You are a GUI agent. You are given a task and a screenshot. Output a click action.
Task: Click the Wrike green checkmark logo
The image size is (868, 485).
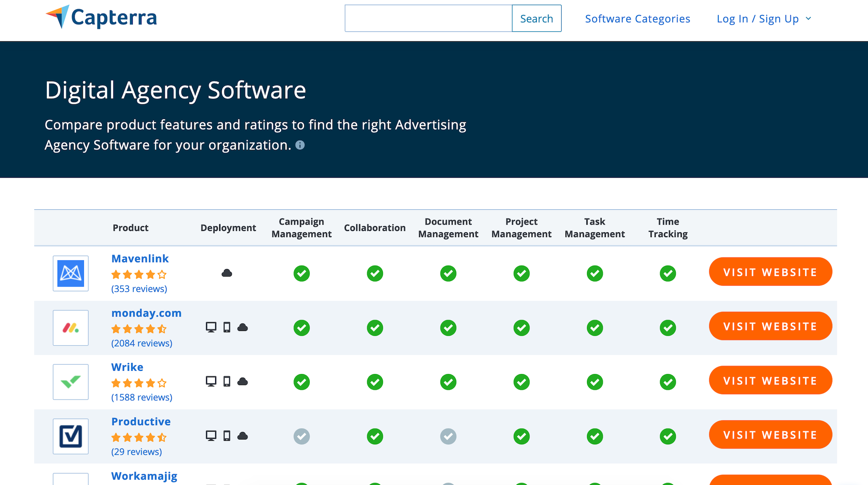coord(71,382)
